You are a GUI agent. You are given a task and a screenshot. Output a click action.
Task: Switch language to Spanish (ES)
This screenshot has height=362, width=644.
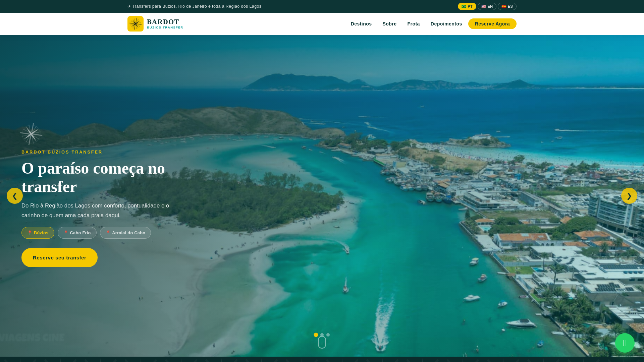(x=507, y=6)
